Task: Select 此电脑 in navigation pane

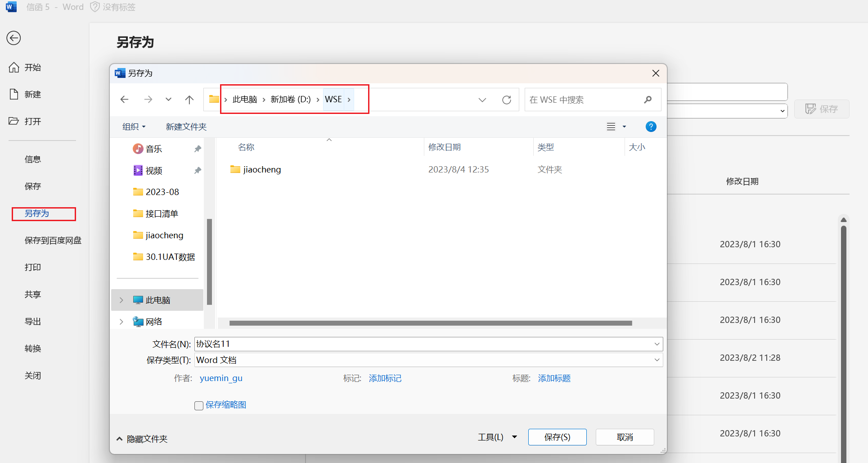Action: [x=157, y=300]
